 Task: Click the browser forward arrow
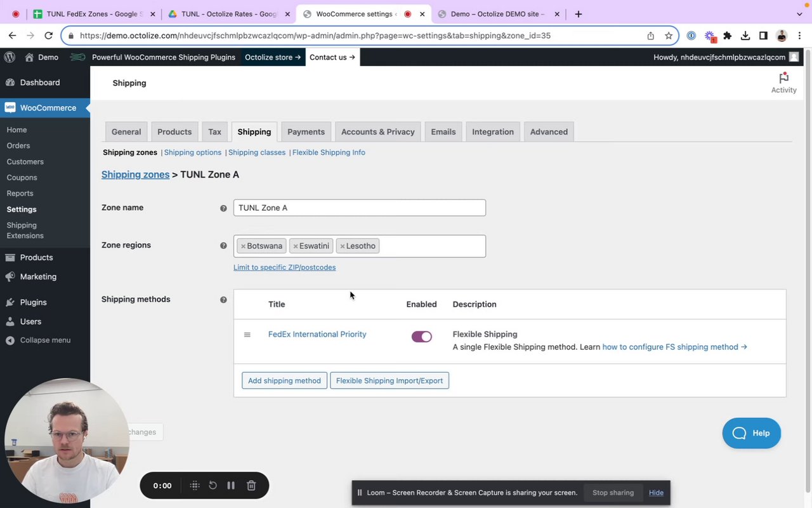30,36
